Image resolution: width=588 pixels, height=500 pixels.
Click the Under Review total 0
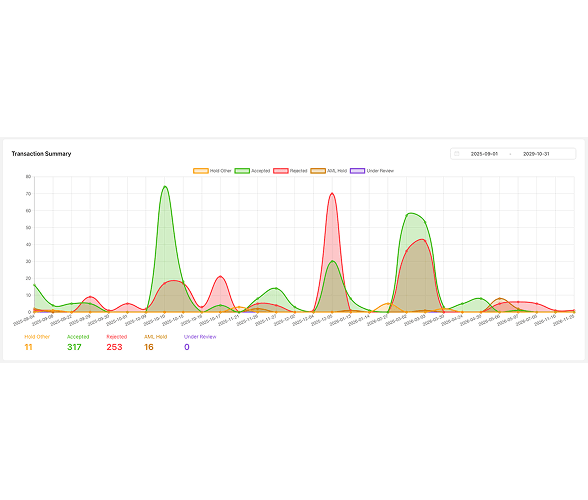(x=187, y=347)
